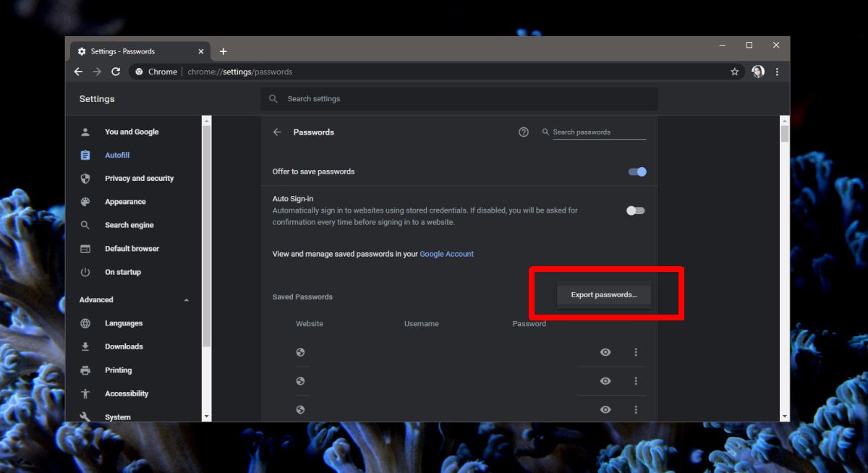
Task: Open On startup settings
Action: [x=123, y=272]
